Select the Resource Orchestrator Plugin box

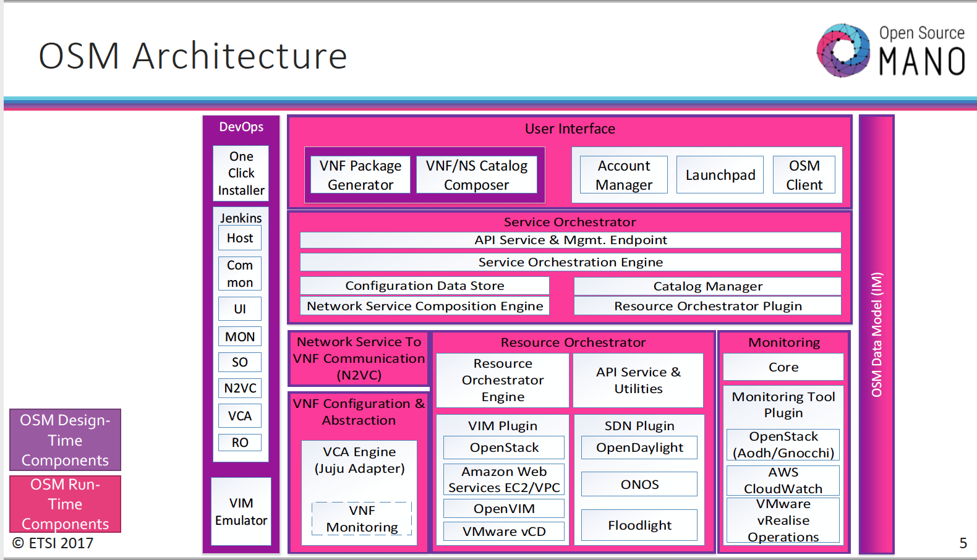click(x=707, y=306)
